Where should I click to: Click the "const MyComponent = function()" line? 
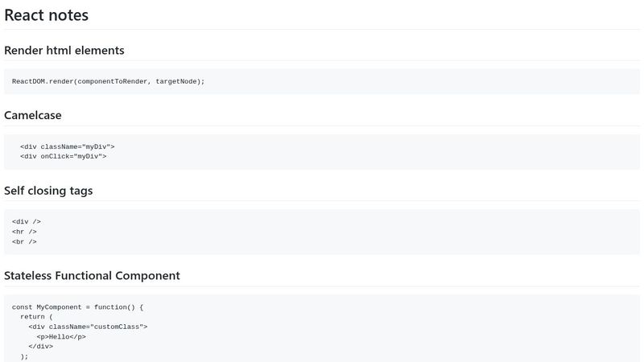point(77,307)
